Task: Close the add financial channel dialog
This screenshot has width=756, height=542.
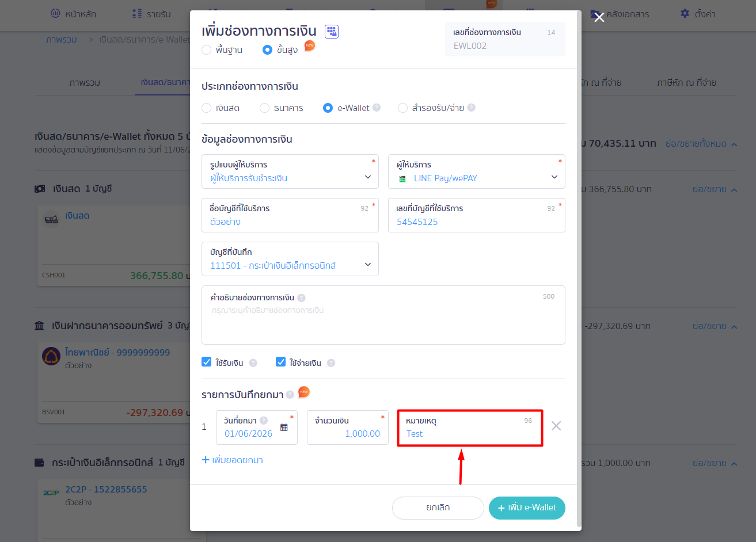Action: pos(599,17)
